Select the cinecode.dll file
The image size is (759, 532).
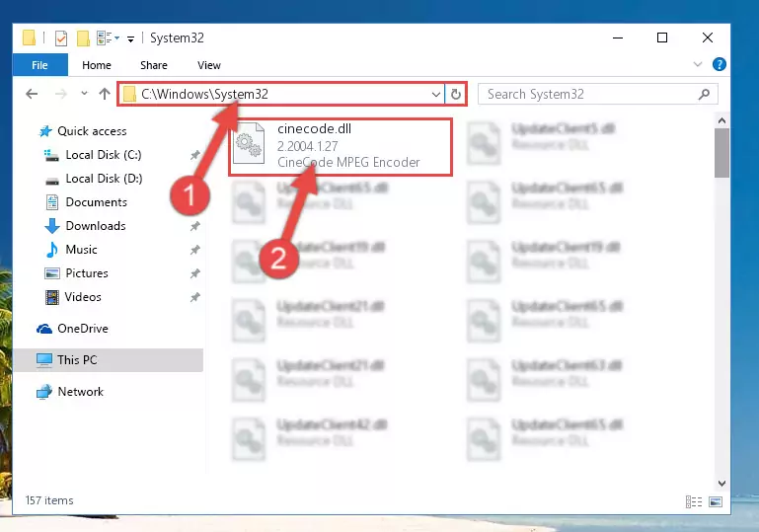point(341,146)
